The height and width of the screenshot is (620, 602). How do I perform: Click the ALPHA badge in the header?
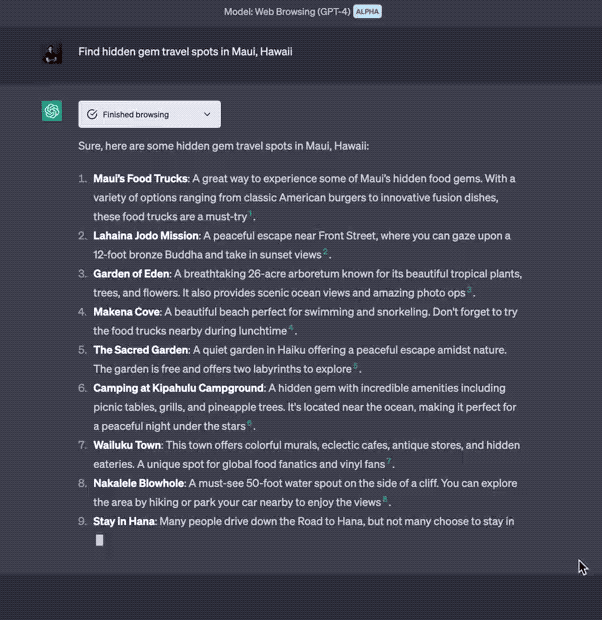coord(367,11)
